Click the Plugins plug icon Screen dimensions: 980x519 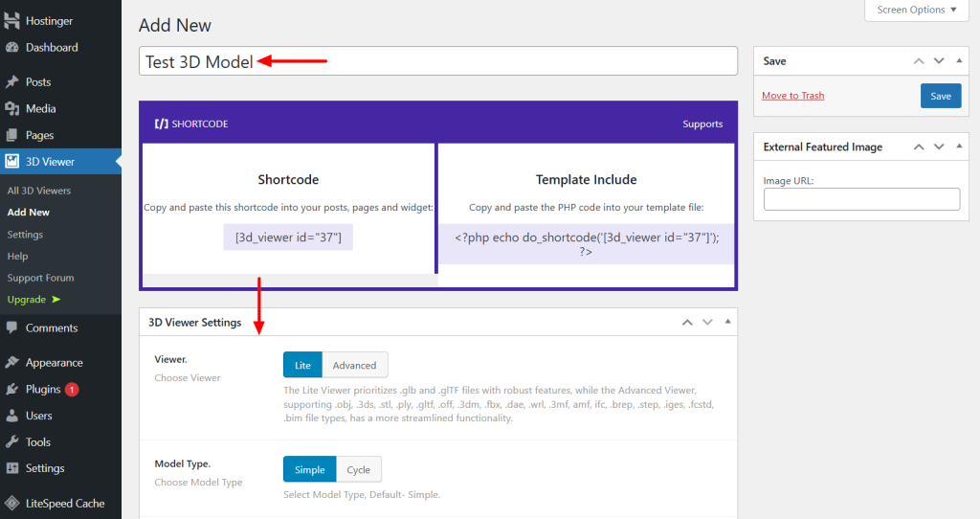pos(11,389)
